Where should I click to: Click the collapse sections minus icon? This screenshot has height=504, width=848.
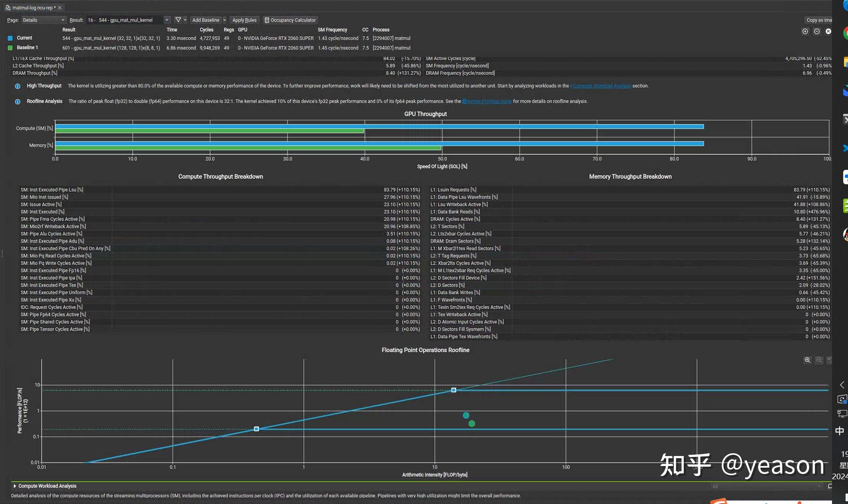coord(817,31)
